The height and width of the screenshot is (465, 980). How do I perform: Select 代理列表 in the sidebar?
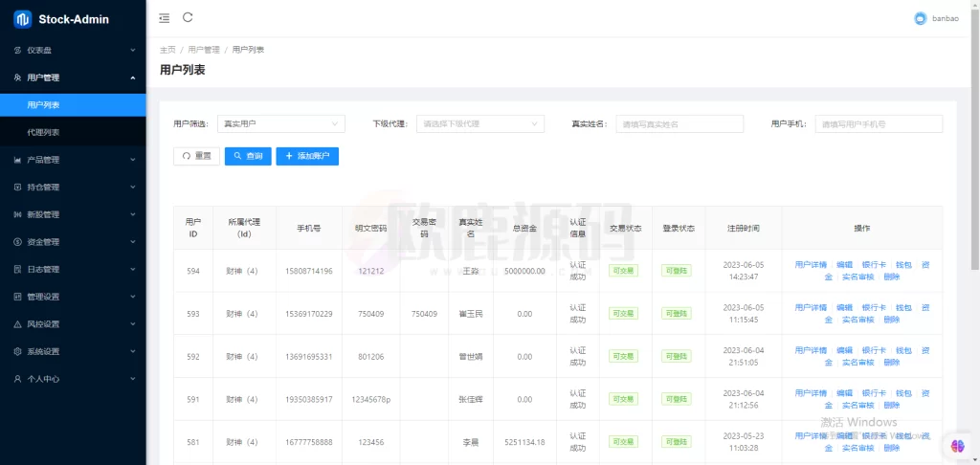(x=73, y=132)
